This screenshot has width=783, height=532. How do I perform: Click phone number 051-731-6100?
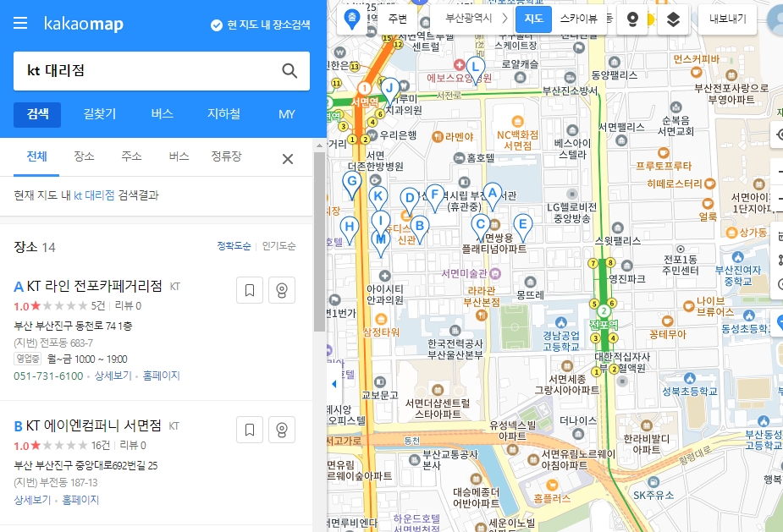coord(48,376)
